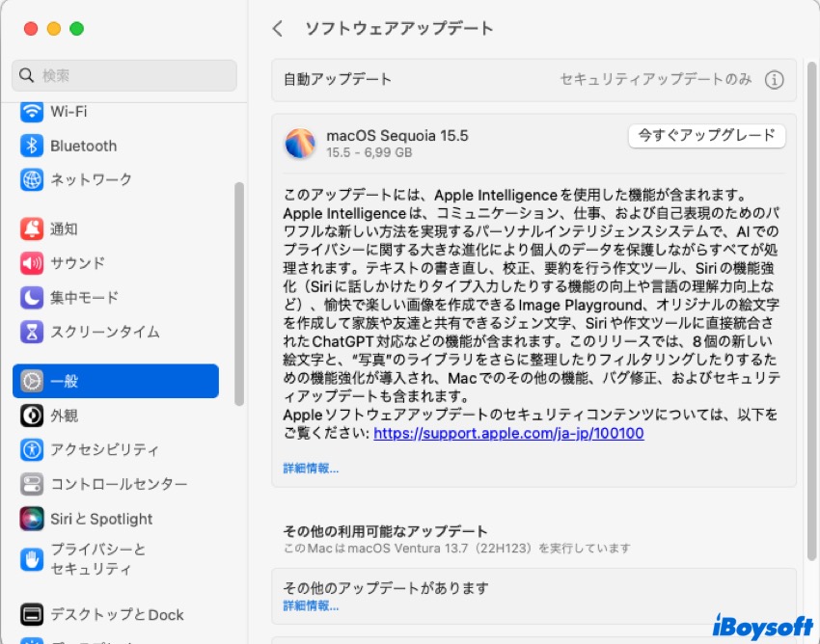Click the Siri と Spotlight icon

32,519
